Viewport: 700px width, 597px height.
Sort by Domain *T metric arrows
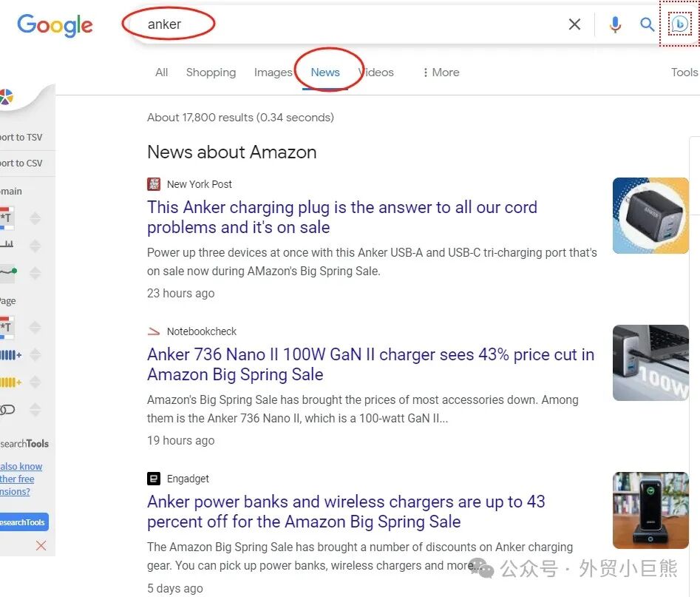(35, 218)
